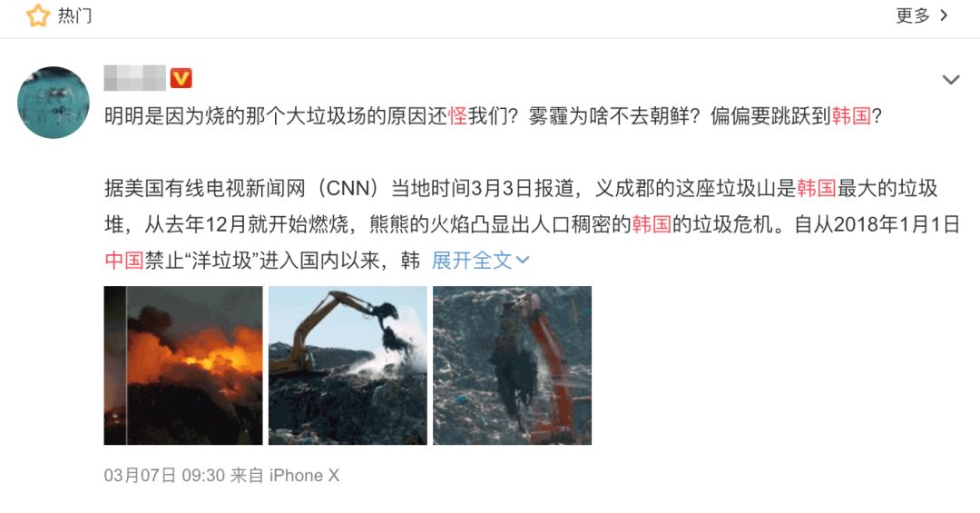Click the arrow next to 更多
Screen dimensions: 980x513
(x=945, y=15)
